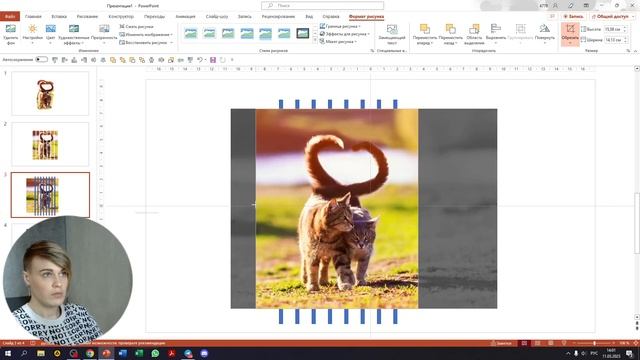The image size is (640, 360).
Task: Click Compress Pictures (Сжать рисунки)
Action: (136, 27)
